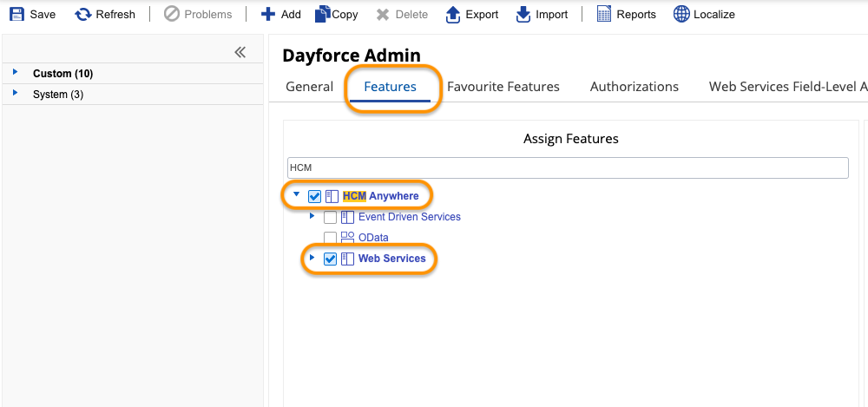Screen dimensions: 868x407
Task: Click the Copy documents icon
Action: point(323,15)
